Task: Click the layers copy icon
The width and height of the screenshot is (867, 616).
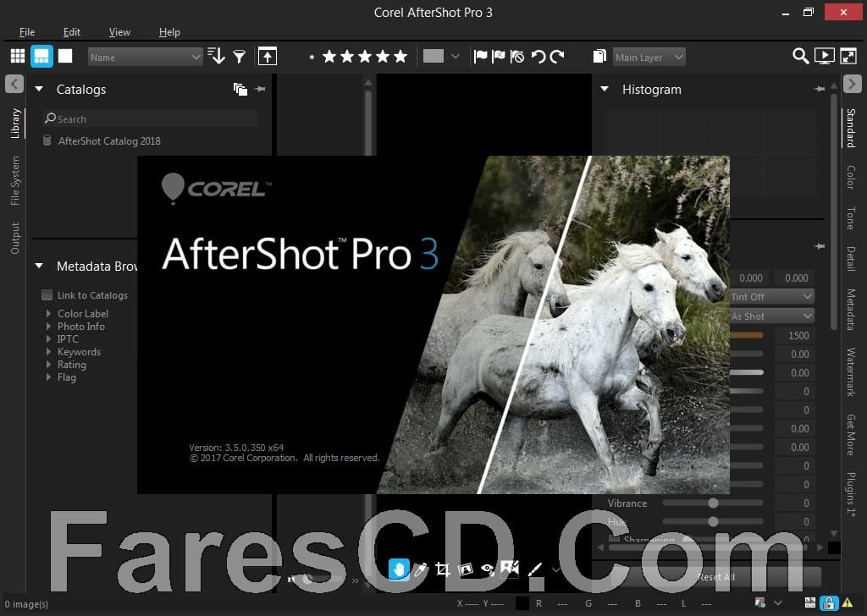Action: coord(599,57)
